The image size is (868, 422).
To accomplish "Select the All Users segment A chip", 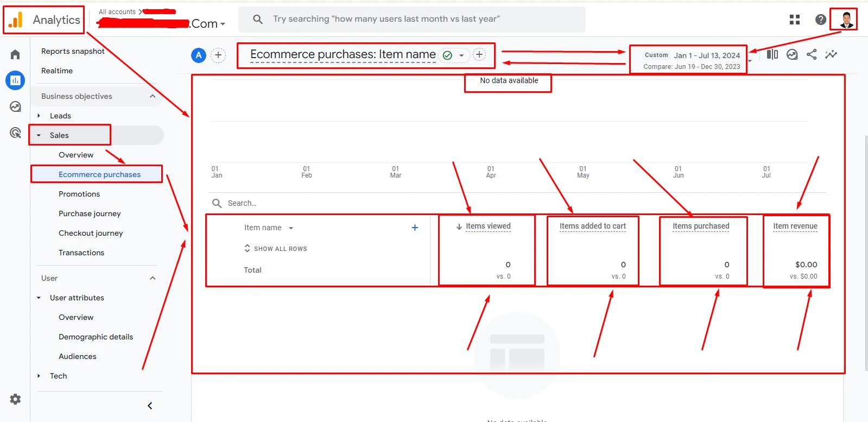I will click(x=199, y=55).
